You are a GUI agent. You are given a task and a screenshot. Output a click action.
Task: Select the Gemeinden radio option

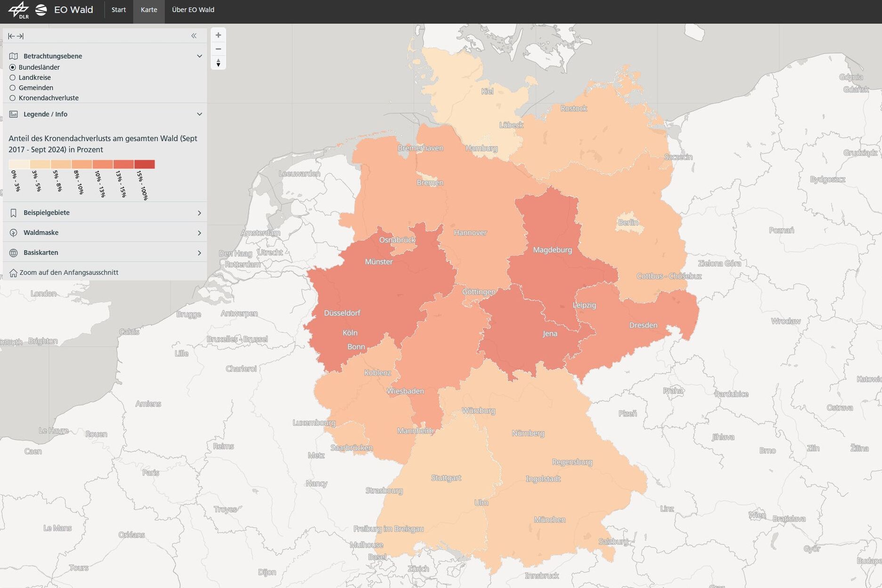pyautogui.click(x=13, y=88)
